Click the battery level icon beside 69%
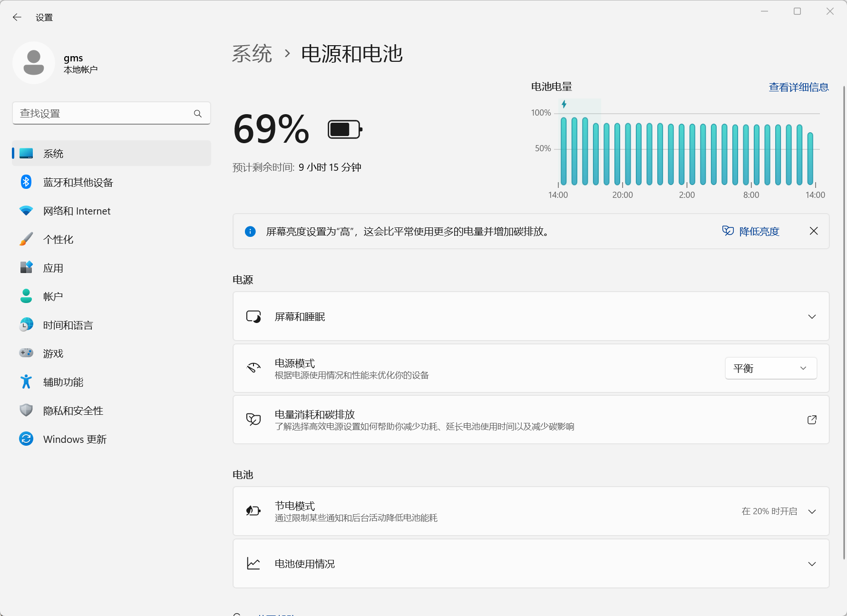This screenshot has height=616, width=847. point(345,129)
